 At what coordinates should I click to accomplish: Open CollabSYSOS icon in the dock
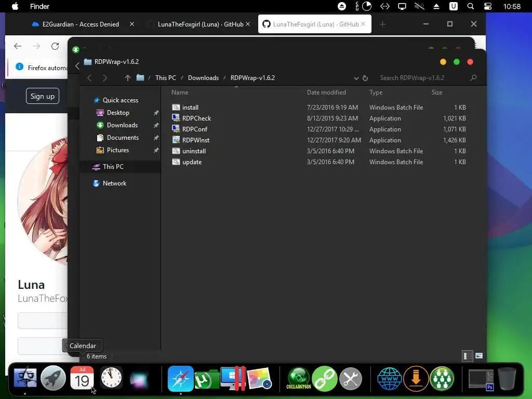[299, 378]
